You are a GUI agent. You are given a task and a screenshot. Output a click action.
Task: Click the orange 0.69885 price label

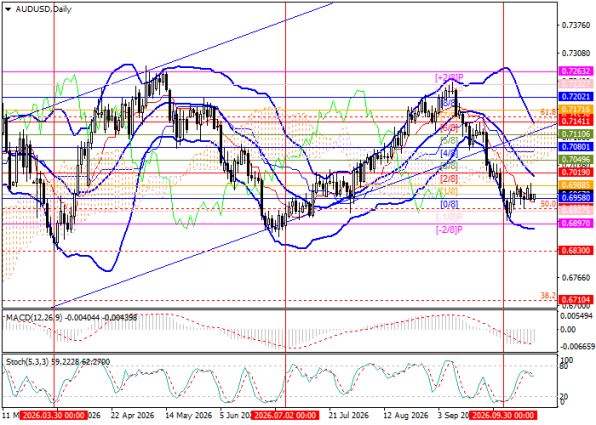[576, 185]
